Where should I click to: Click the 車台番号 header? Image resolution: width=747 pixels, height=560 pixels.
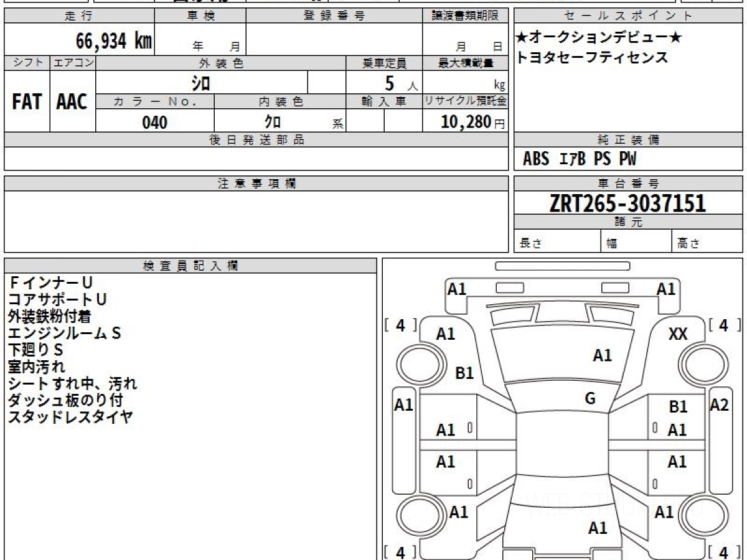629,184
